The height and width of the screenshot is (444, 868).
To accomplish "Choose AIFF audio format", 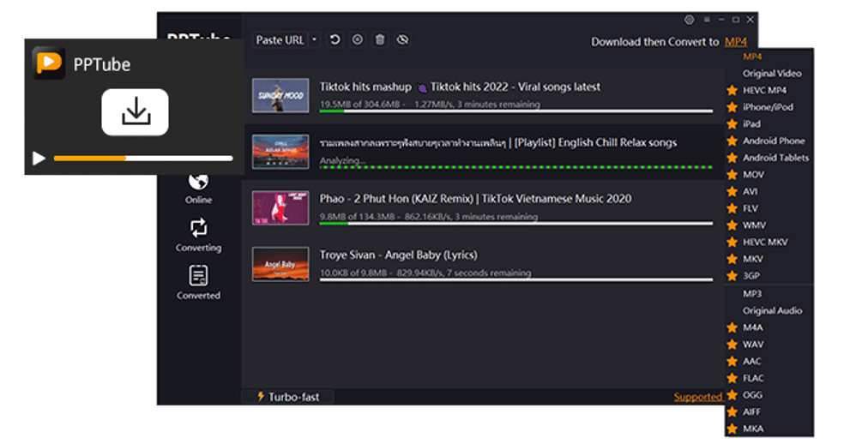I will [751, 412].
